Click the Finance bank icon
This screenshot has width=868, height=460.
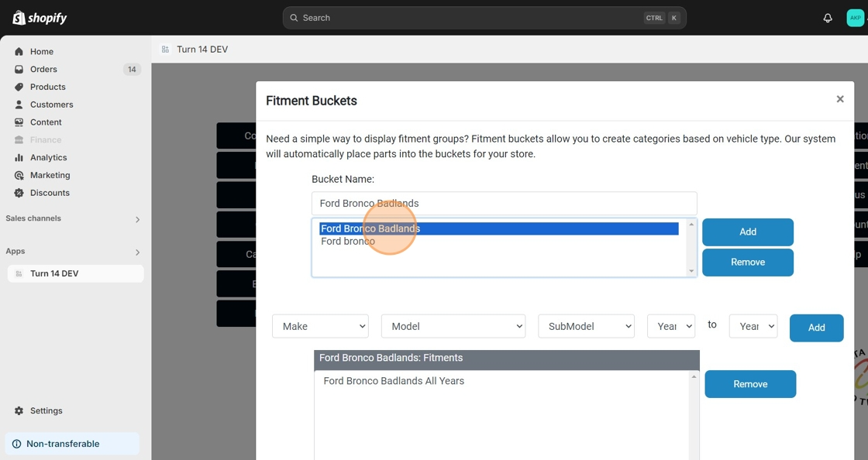tap(19, 140)
